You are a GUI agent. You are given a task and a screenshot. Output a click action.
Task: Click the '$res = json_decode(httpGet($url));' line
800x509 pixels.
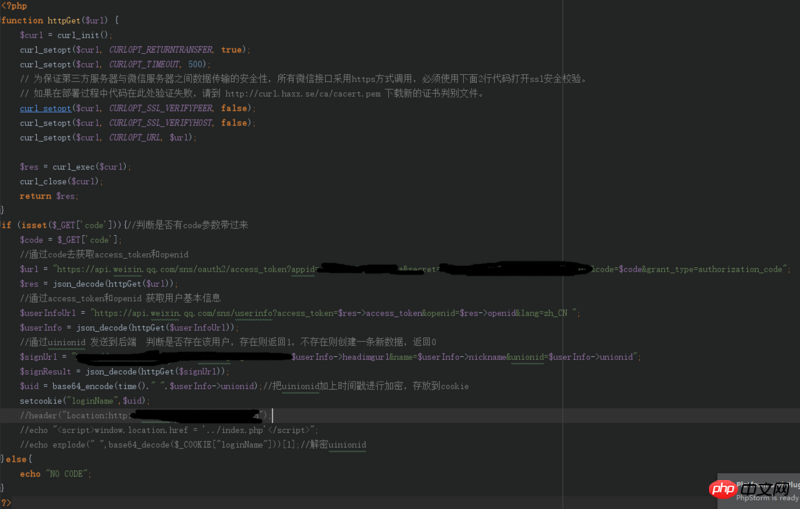point(99,284)
